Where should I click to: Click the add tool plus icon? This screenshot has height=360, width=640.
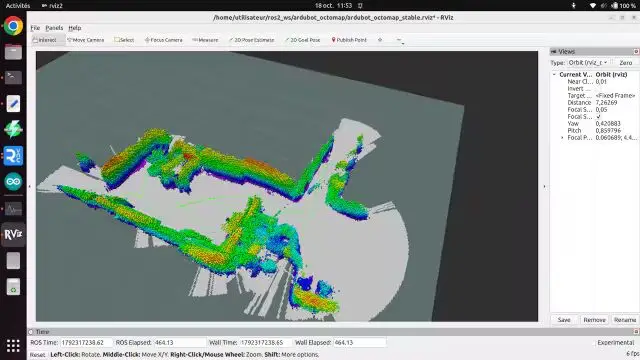380,40
